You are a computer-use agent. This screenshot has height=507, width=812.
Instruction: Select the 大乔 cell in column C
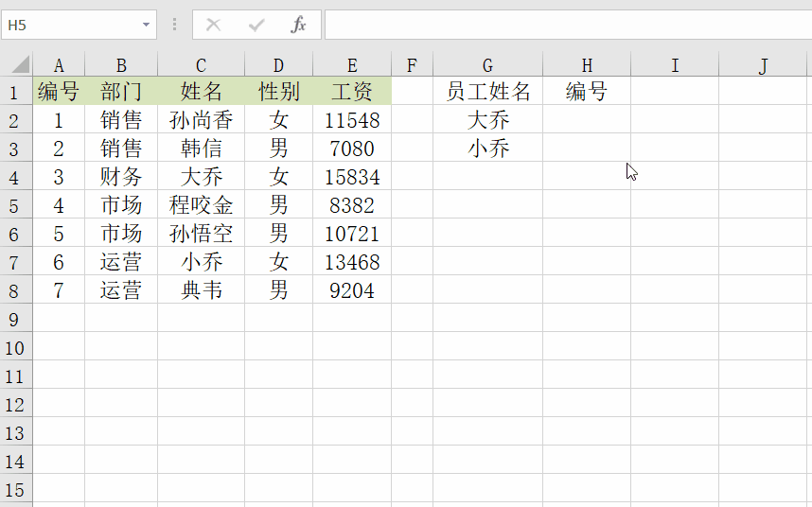tap(201, 177)
